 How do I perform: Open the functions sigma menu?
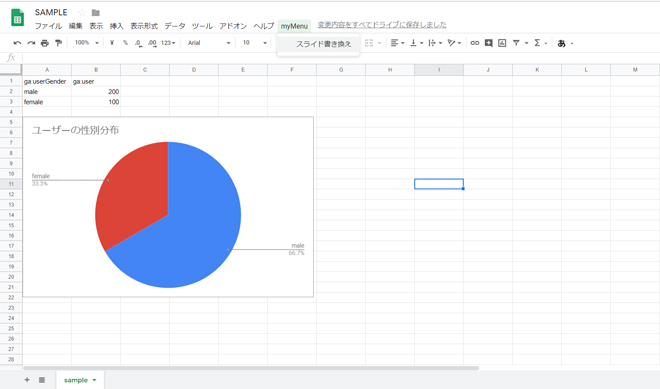538,43
